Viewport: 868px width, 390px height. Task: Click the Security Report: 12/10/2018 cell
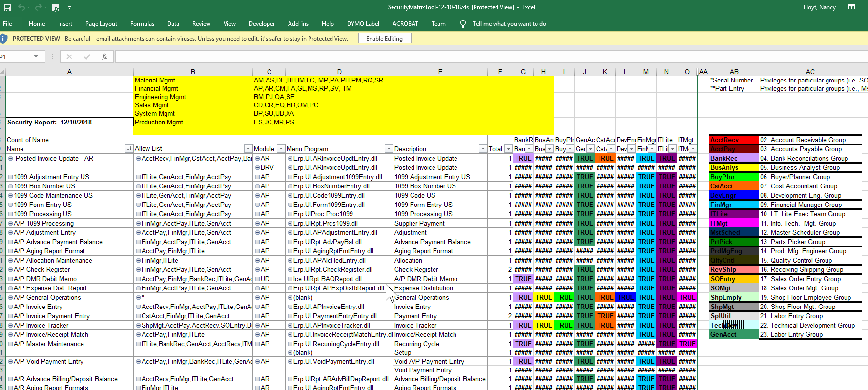coord(69,122)
